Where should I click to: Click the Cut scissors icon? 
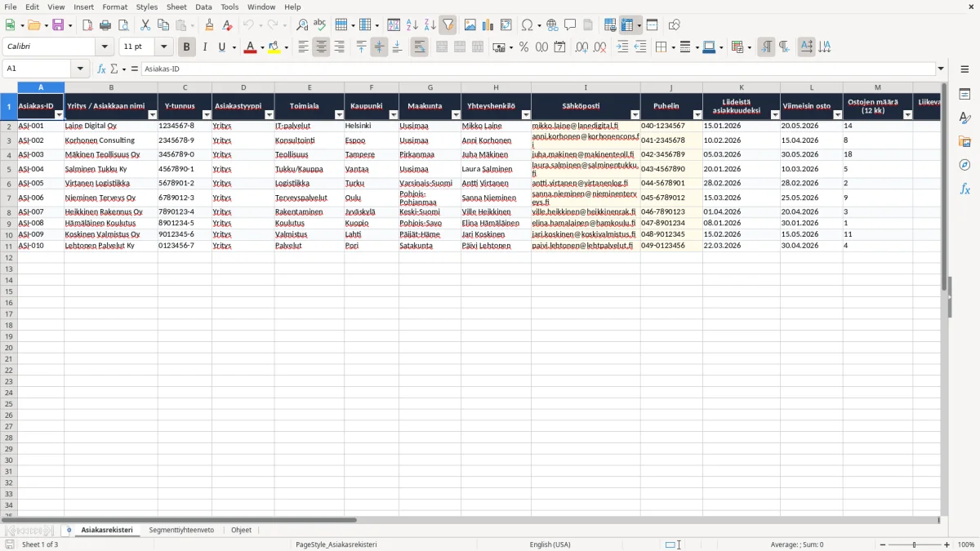[x=145, y=25]
